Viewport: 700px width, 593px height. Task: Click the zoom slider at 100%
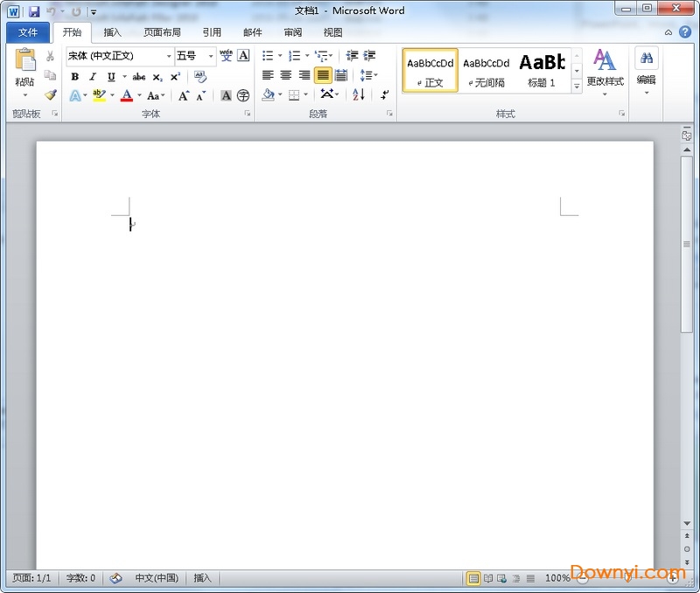pyautogui.click(x=628, y=578)
